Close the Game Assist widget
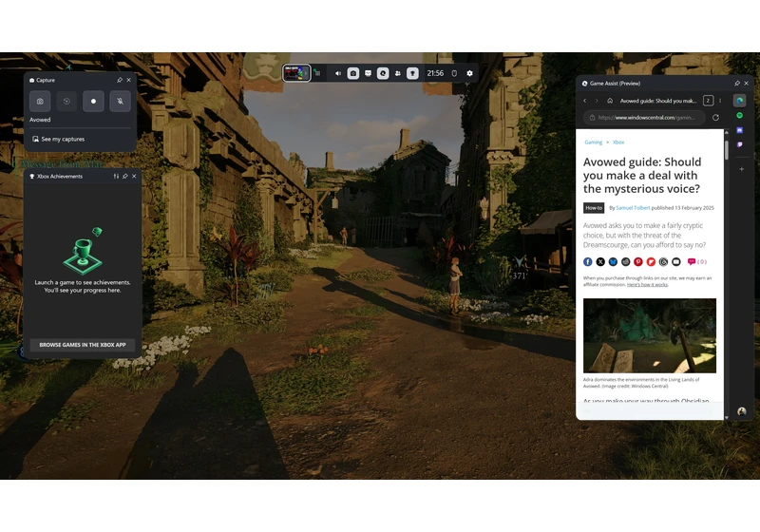The width and height of the screenshot is (760, 532). pyautogui.click(x=747, y=84)
